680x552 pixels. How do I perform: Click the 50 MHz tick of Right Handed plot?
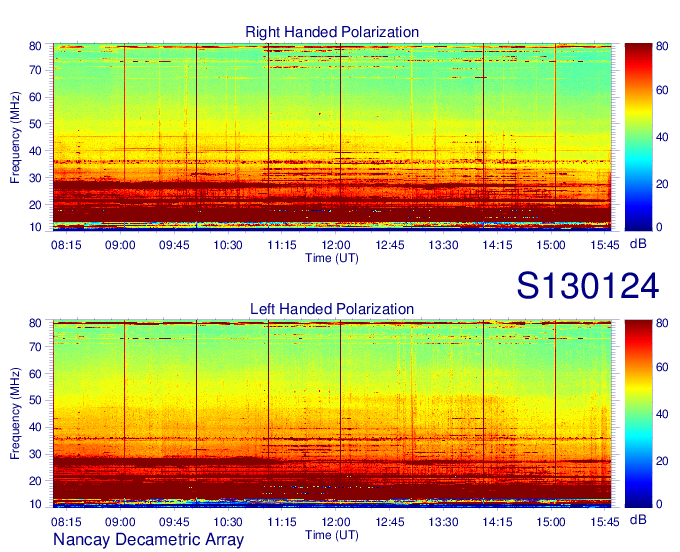[35, 124]
